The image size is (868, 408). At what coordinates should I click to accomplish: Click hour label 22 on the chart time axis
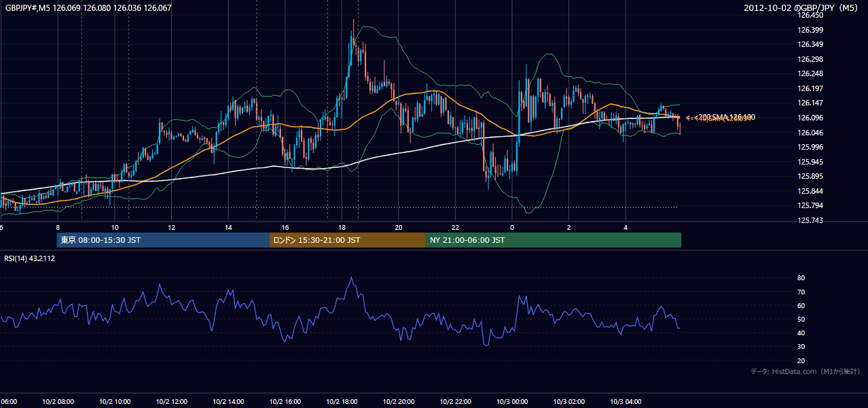(455, 227)
